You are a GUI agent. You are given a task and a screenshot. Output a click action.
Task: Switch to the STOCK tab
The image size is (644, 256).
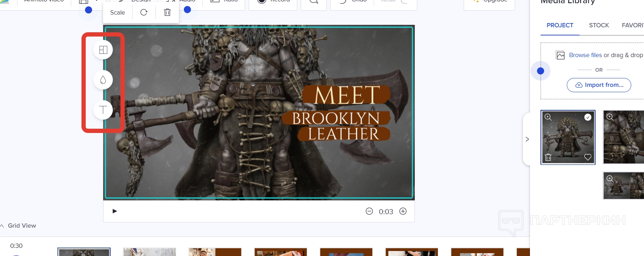[599, 25]
